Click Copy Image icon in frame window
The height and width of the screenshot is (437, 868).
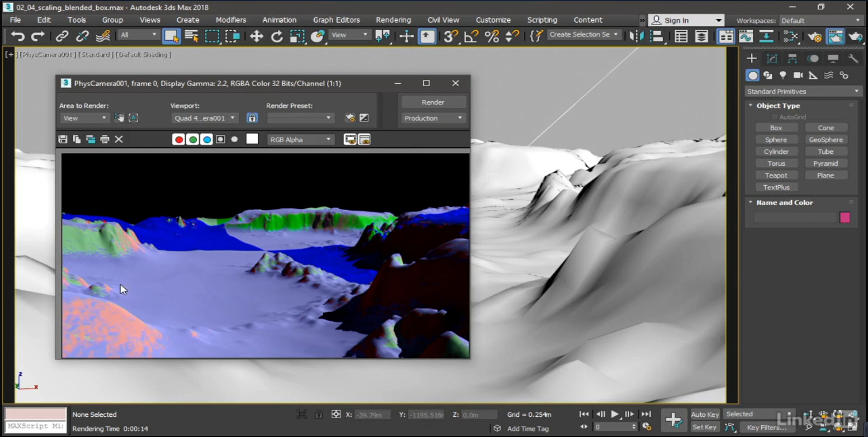pos(77,139)
